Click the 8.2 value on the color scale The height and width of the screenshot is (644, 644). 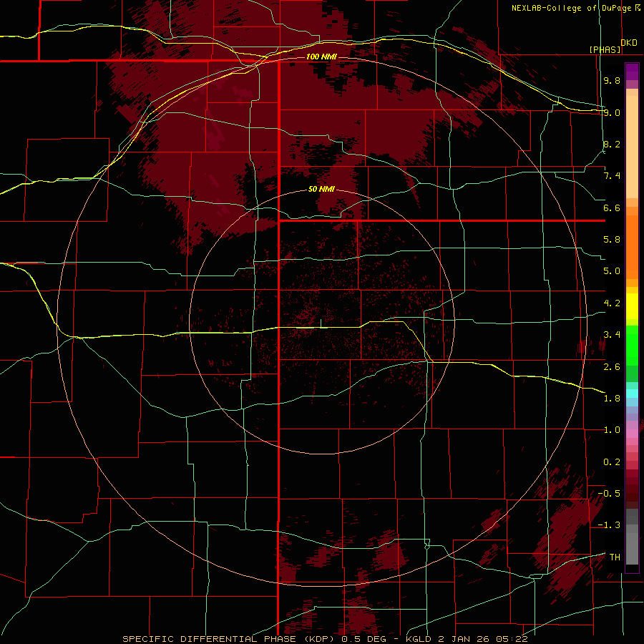[x=612, y=144]
